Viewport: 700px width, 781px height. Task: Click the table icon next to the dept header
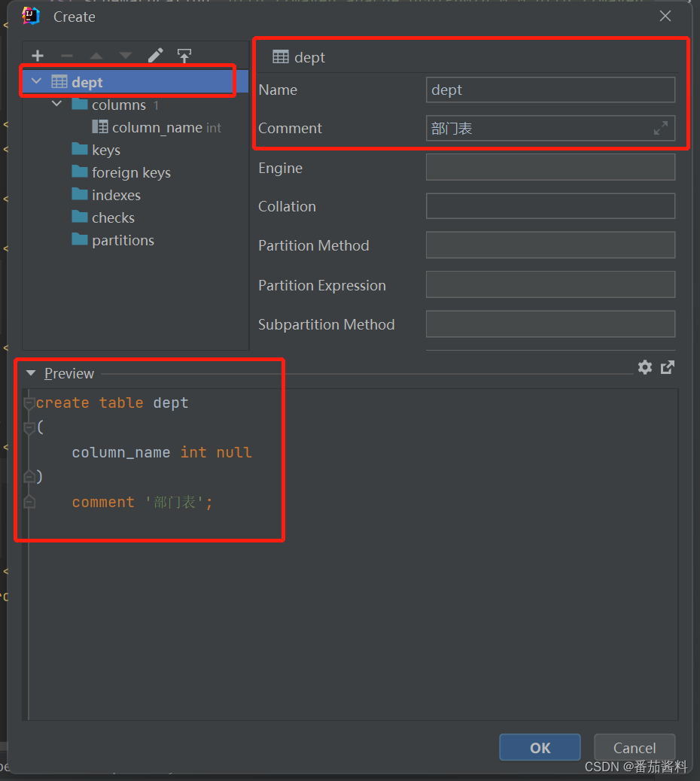pos(281,57)
